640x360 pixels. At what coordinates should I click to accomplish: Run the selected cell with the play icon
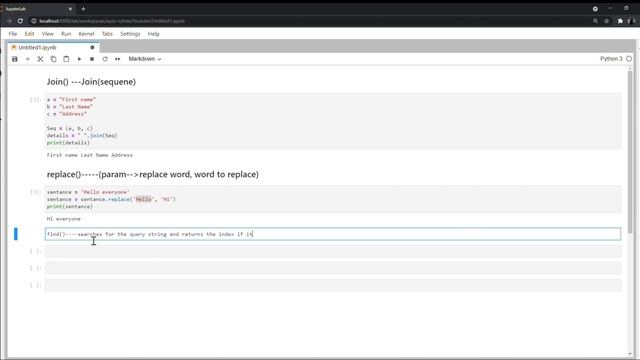coord(79,59)
